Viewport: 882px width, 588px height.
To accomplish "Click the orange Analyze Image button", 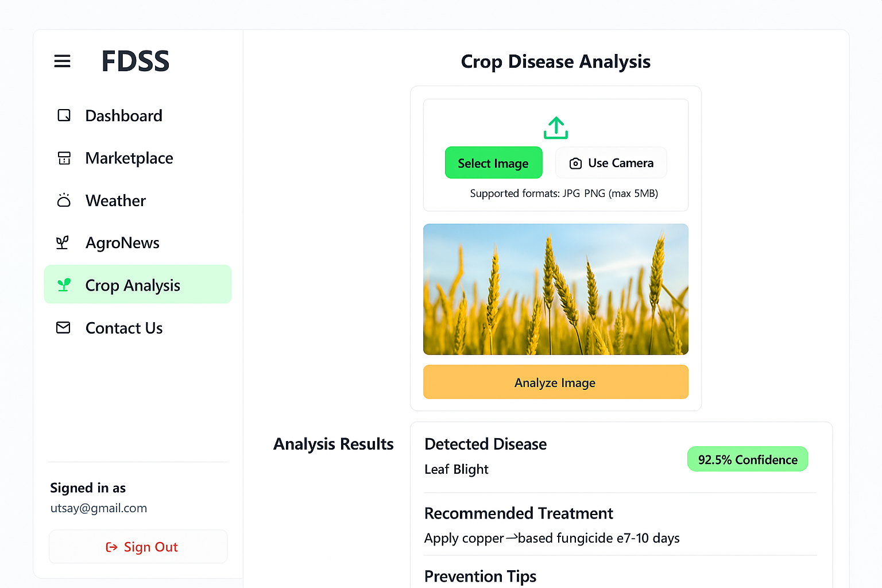I will pyautogui.click(x=555, y=382).
